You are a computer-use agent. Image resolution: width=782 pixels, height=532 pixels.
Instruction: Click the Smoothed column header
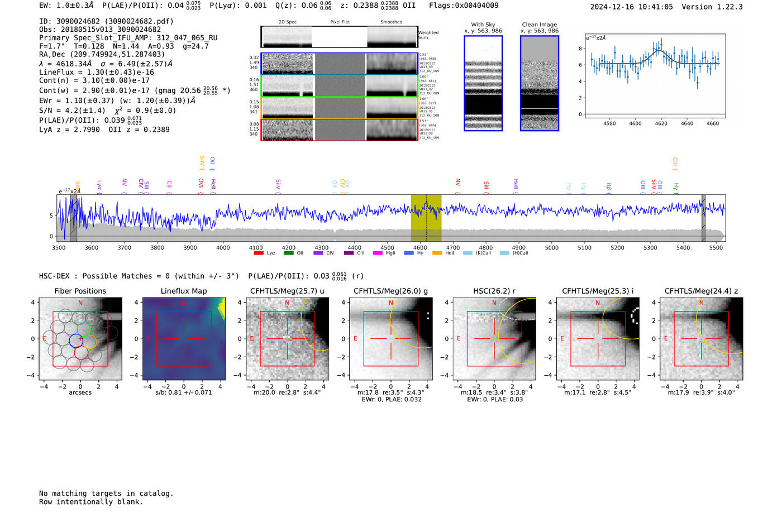392,22
